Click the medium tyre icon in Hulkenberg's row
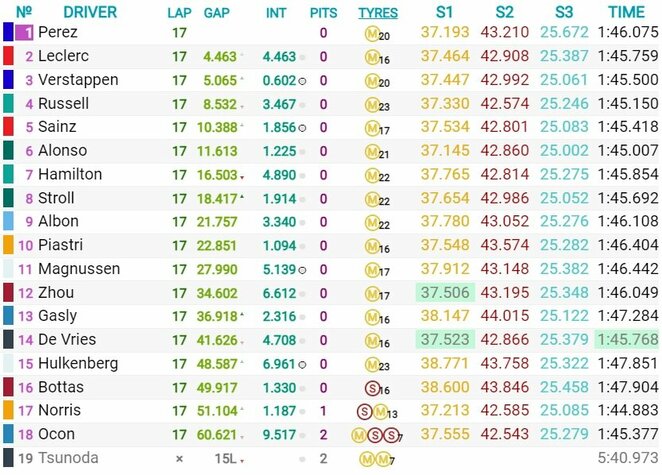Image resolution: width=662 pixels, height=475 pixels. point(371,364)
